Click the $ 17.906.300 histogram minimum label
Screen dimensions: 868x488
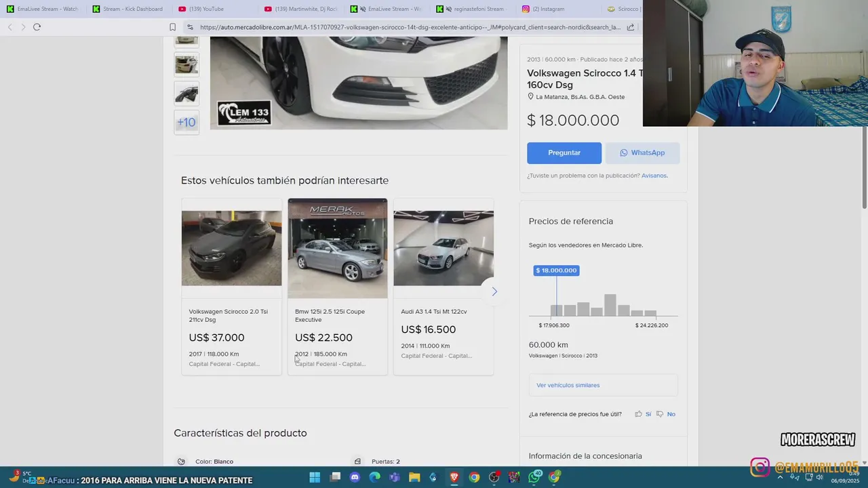click(x=554, y=325)
